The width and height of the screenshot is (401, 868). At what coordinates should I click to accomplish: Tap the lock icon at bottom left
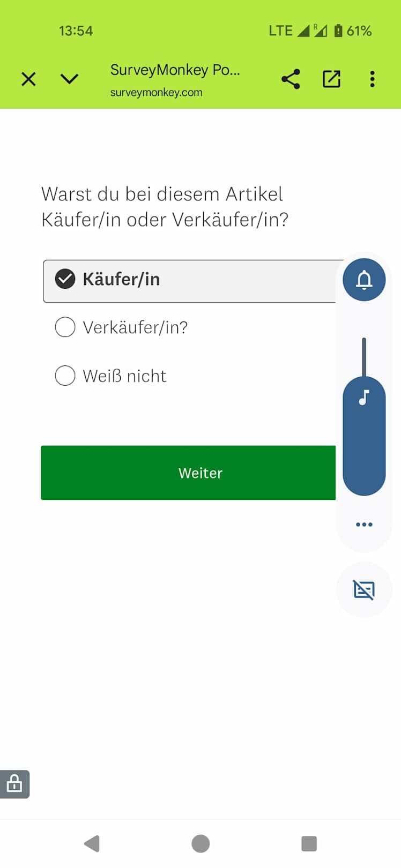pos(14,784)
